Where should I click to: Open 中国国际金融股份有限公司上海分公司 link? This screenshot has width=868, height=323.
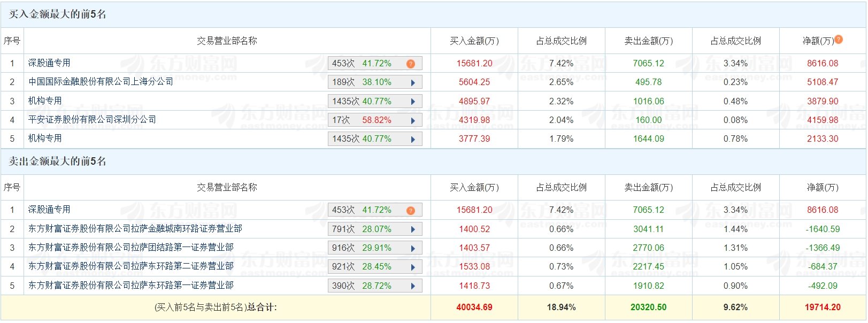tap(101, 82)
